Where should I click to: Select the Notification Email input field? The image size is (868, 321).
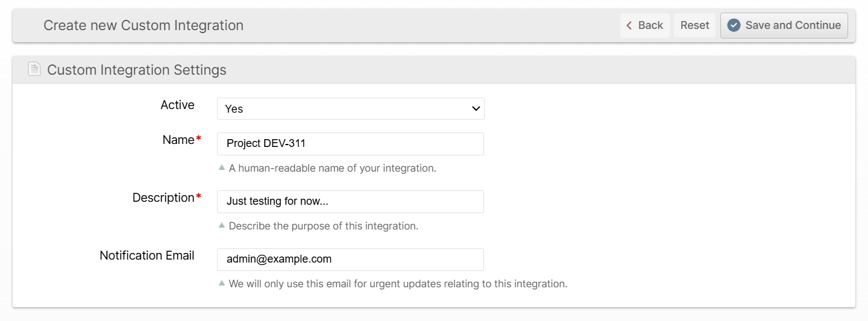(350, 259)
